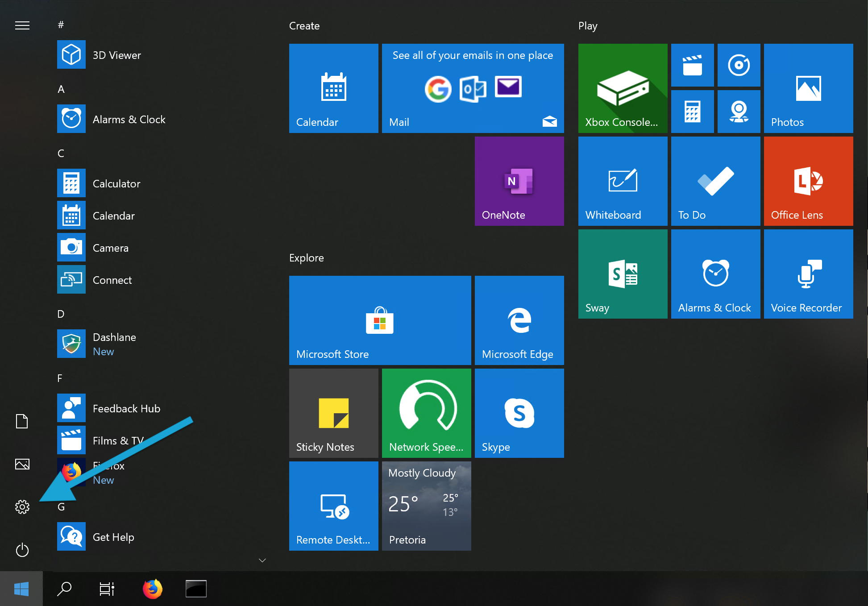Screen dimensions: 868x606
Task: Expand the Start menu hamburger button
Action: pyautogui.click(x=22, y=25)
